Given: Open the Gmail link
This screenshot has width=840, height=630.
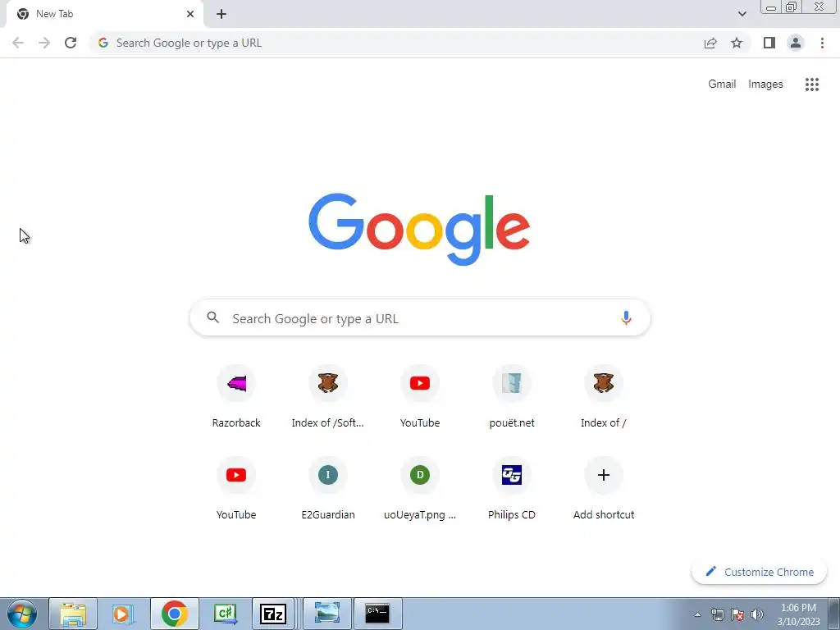Looking at the screenshot, I should (x=722, y=84).
